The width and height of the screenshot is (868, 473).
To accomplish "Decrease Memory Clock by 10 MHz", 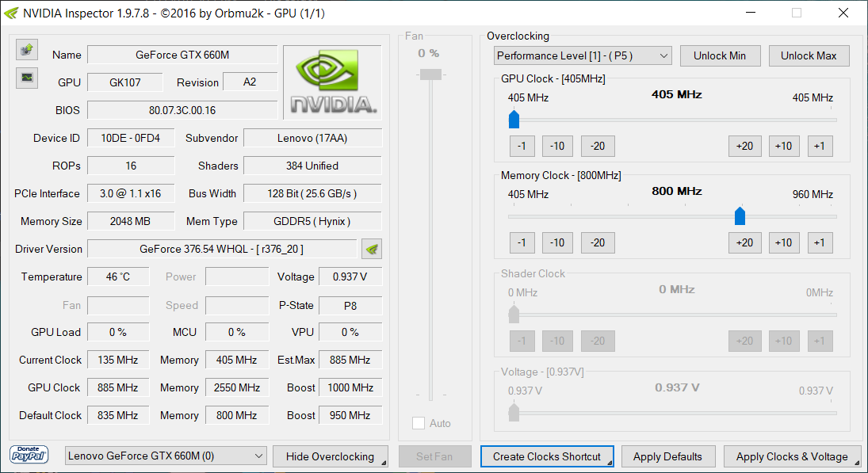I will [557, 242].
